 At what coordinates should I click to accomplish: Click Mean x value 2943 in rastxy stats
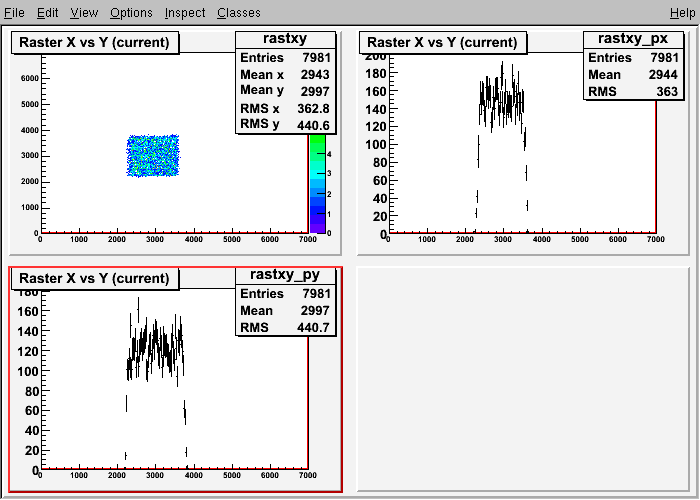(315, 75)
